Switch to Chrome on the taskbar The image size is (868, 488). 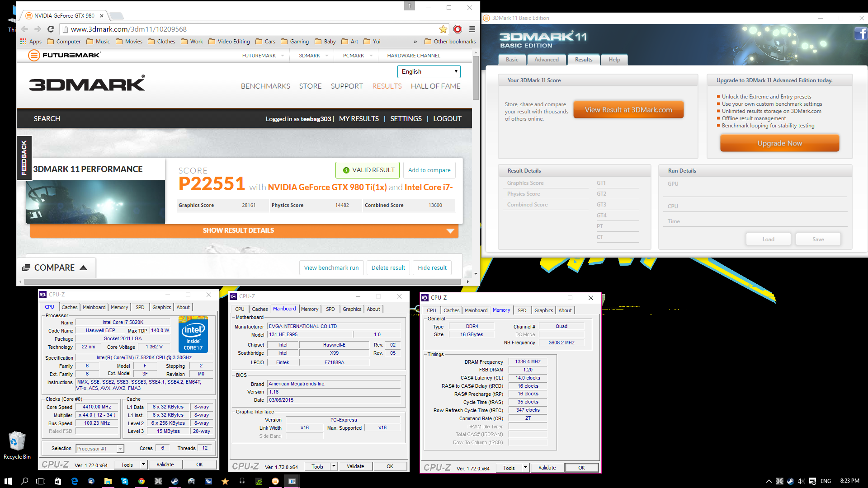click(x=142, y=481)
